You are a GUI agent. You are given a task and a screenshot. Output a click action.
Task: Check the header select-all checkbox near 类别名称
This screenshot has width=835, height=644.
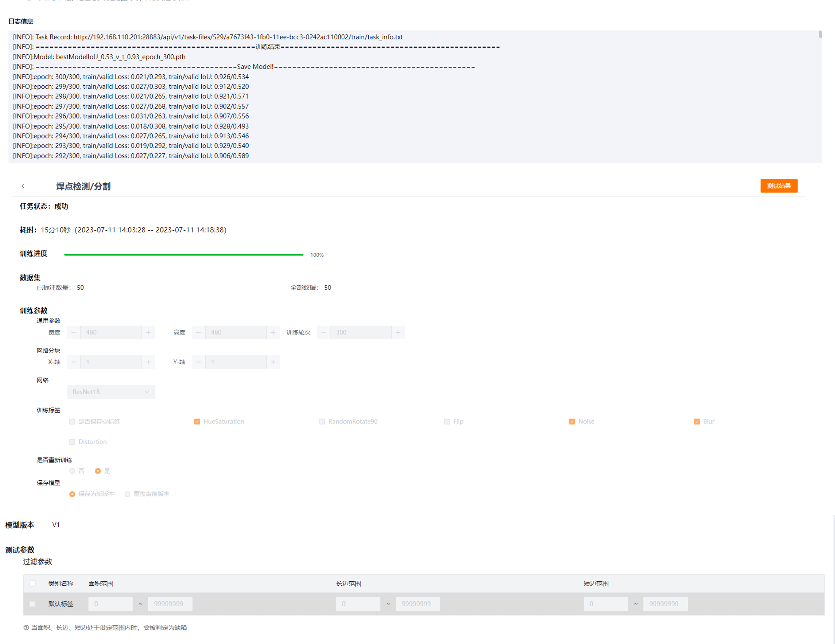coord(33,584)
